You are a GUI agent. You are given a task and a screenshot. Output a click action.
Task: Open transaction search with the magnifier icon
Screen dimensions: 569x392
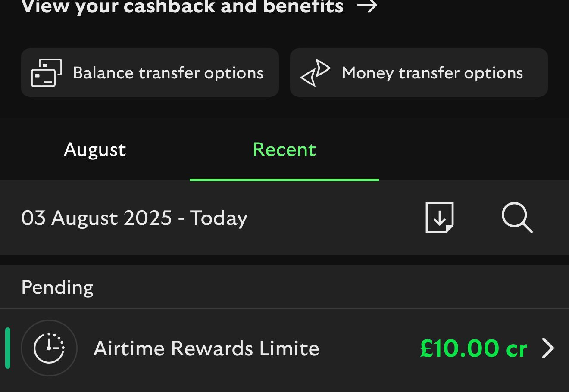[517, 218]
